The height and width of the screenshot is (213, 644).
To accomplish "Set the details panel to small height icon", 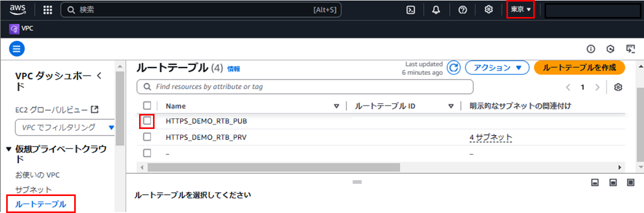I will [594, 183].
